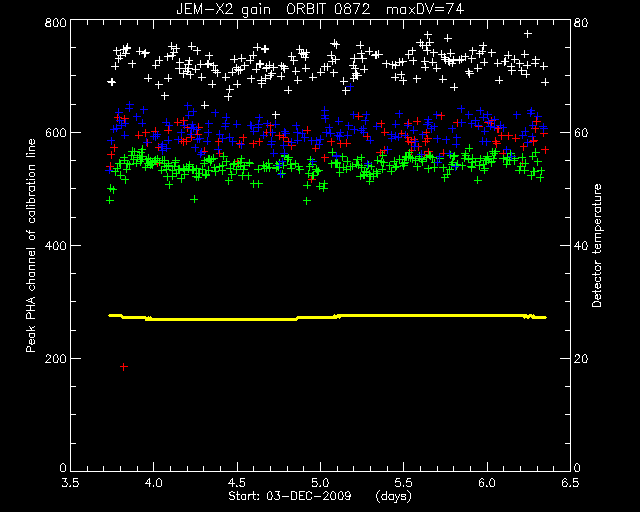Image resolution: width=640 pixels, height=512 pixels.
Task: Click the 800 tick label on left axis
Action: click(x=55, y=22)
